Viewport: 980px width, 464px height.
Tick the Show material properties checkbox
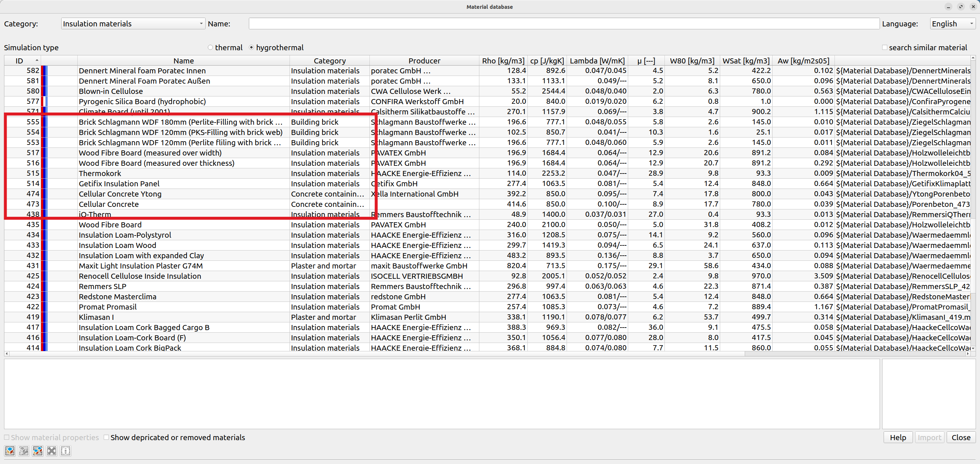[7, 437]
